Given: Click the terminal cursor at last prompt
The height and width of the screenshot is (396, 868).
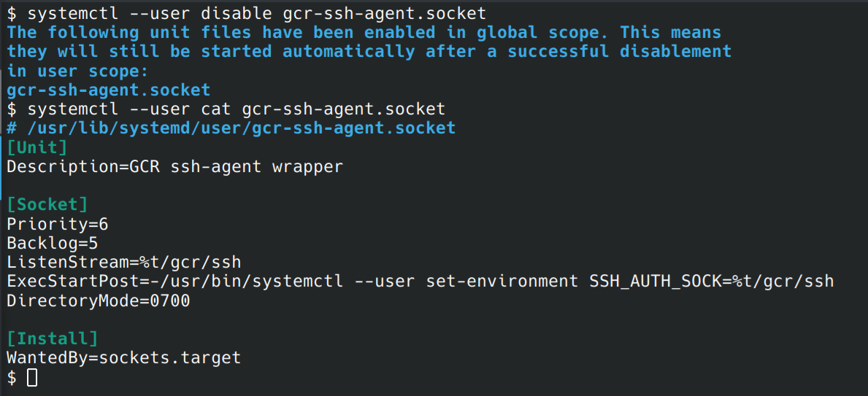Looking at the screenshot, I should tap(32, 377).
